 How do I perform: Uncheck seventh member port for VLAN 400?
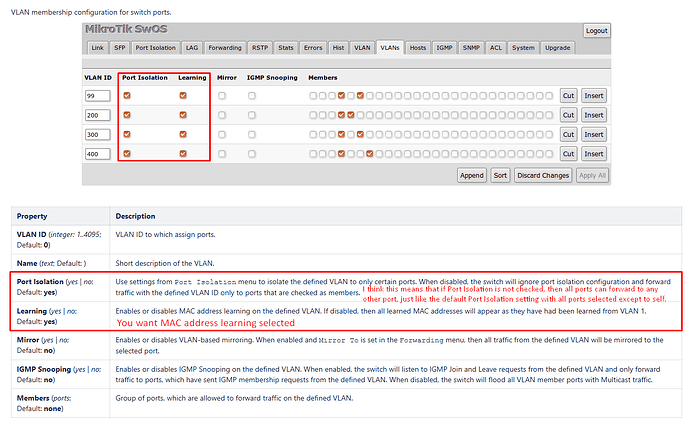pyautogui.click(x=370, y=154)
